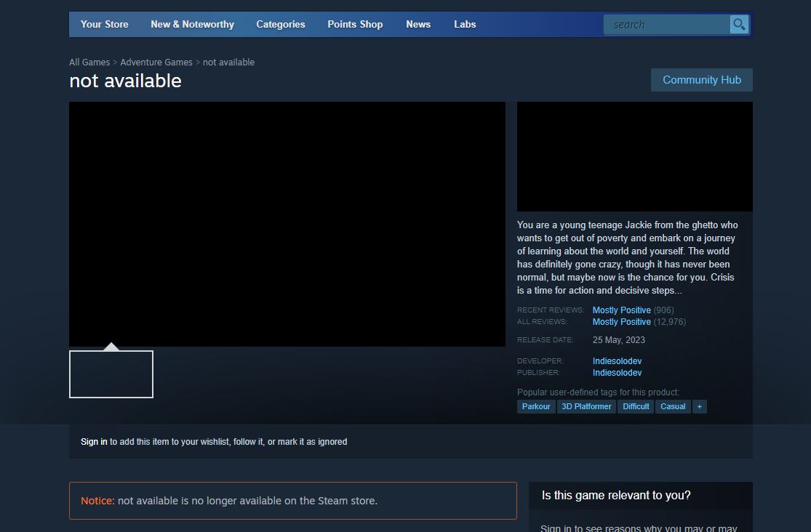Screen dimensions: 811x532
Task: Select the Parkour tag
Action: 536,406
